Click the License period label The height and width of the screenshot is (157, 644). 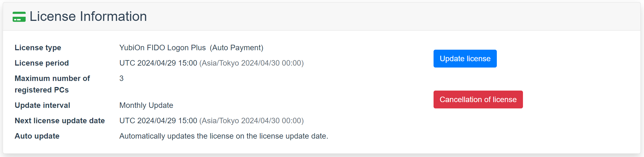[42, 63]
